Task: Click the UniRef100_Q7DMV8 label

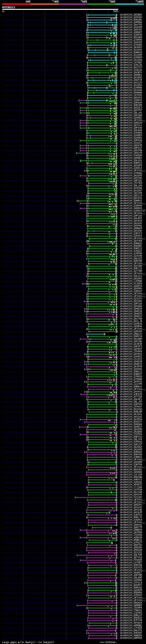Action: tap(131, 40)
